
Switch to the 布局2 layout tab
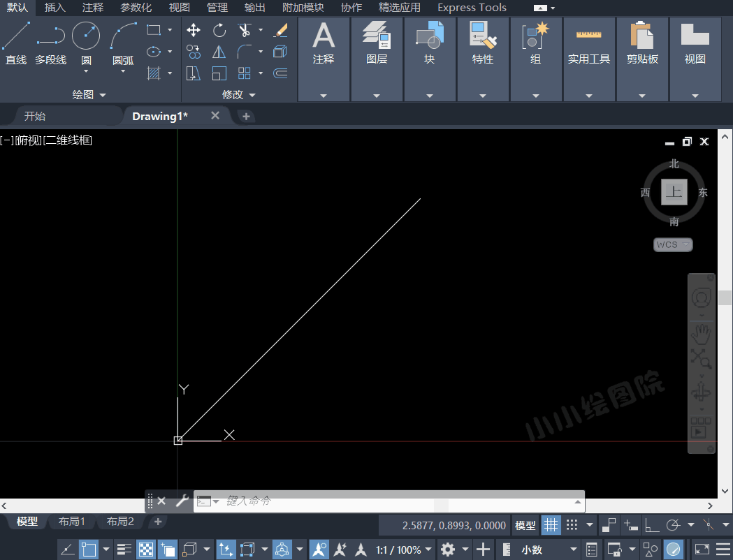120,521
